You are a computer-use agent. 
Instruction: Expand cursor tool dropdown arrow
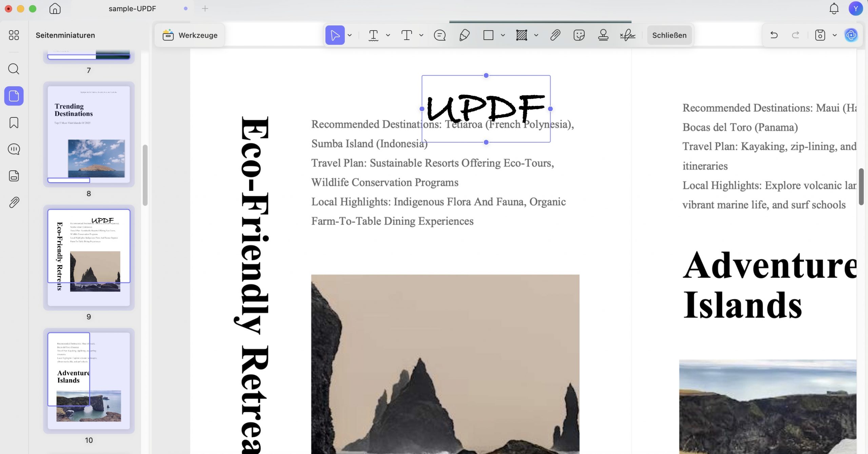click(x=350, y=35)
